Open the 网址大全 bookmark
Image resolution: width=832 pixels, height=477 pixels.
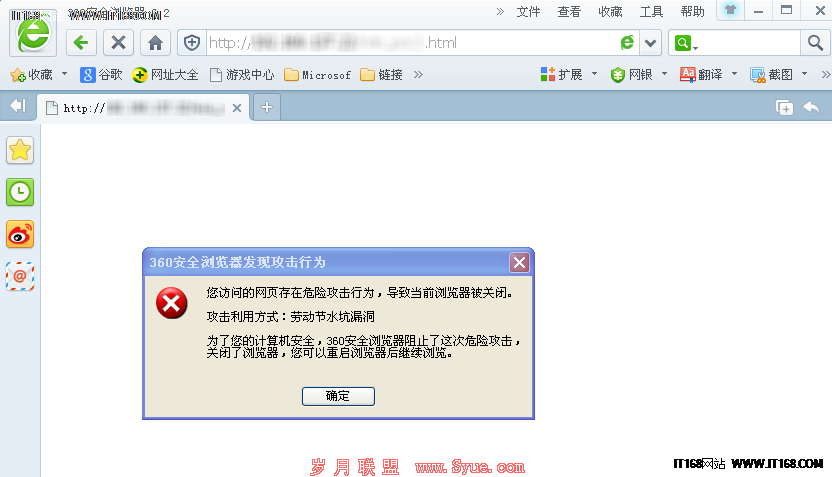click(166, 75)
